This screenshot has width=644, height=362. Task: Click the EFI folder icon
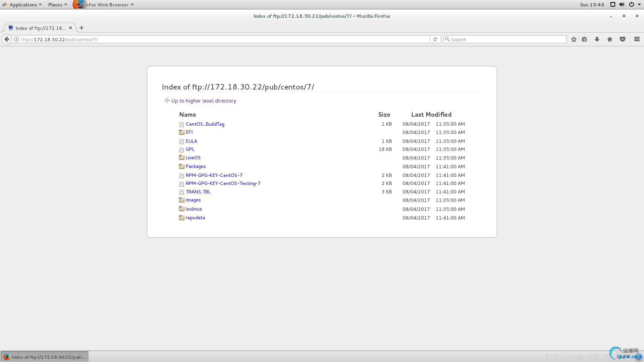pos(181,132)
